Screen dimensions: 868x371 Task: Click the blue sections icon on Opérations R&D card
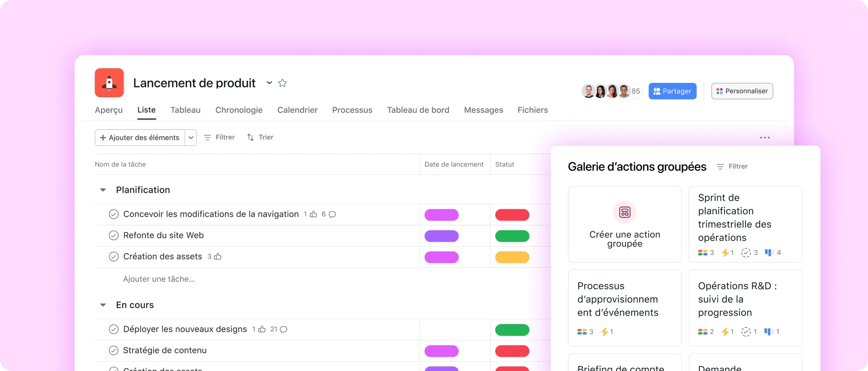(x=768, y=332)
